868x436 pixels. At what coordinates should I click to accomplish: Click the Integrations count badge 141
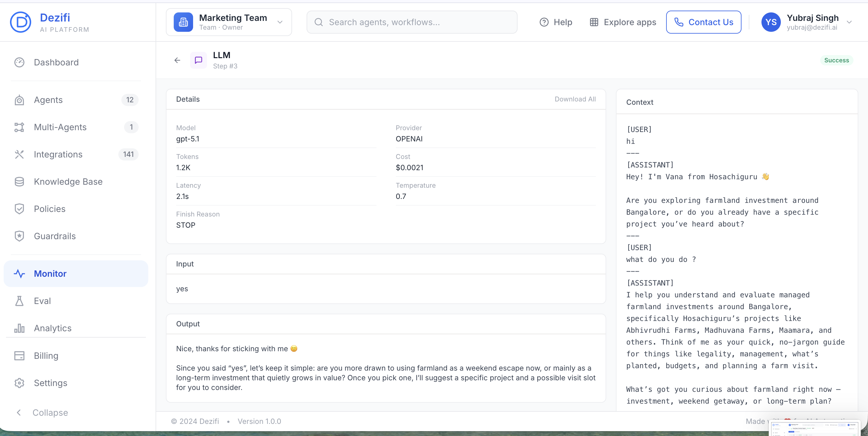[128, 154]
